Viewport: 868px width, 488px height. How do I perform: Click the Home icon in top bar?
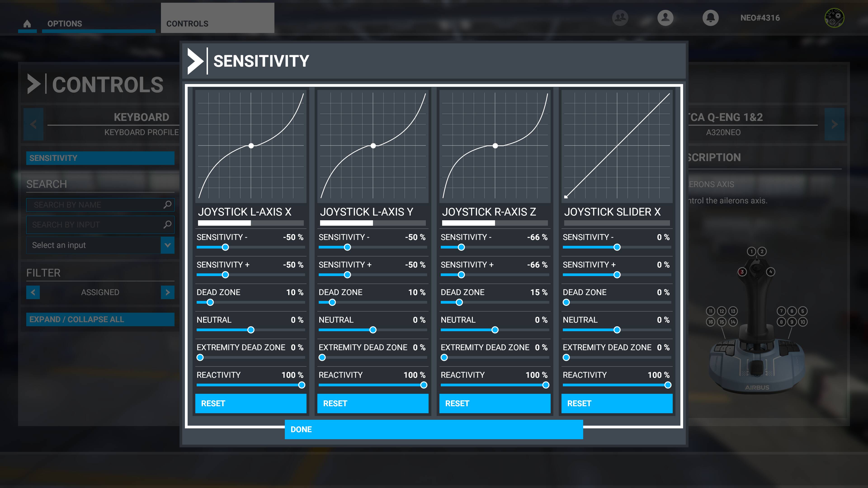point(27,23)
